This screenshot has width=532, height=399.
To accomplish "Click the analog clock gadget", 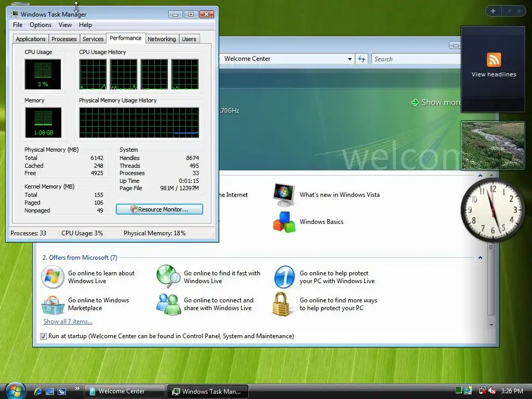I will 493,210.
